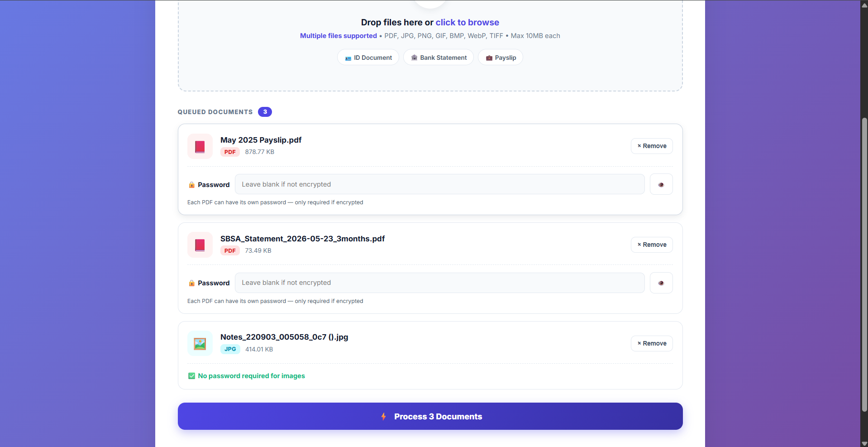The height and width of the screenshot is (447, 868).
Task: Click the PDF badge under SBSA_Statement
Action: 230,251
